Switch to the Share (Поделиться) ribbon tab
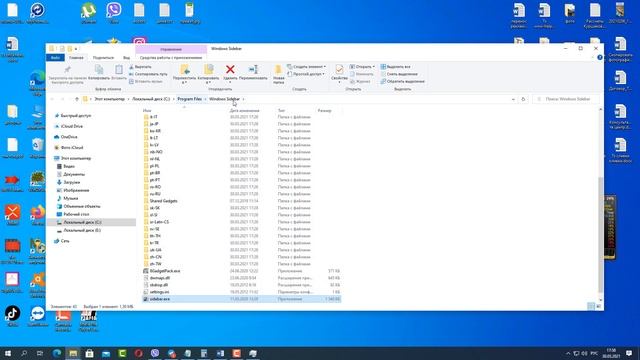This screenshot has height=360, width=640. [103, 58]
